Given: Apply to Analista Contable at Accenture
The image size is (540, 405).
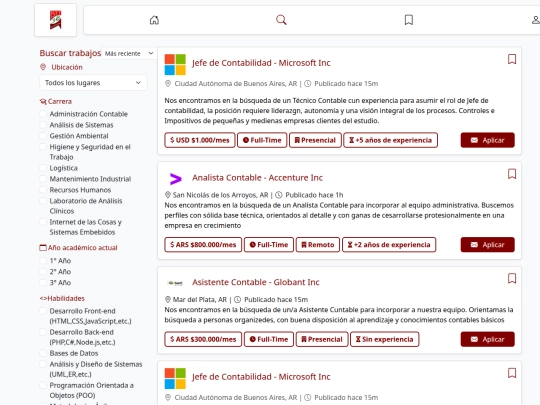Looking at the screenshot, I should coord(488,245).
